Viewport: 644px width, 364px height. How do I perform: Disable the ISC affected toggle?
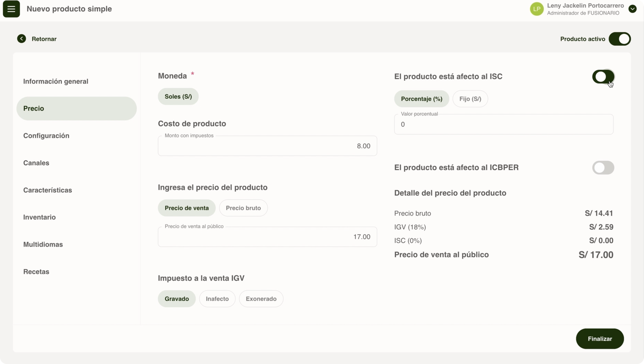coord(603,76)
